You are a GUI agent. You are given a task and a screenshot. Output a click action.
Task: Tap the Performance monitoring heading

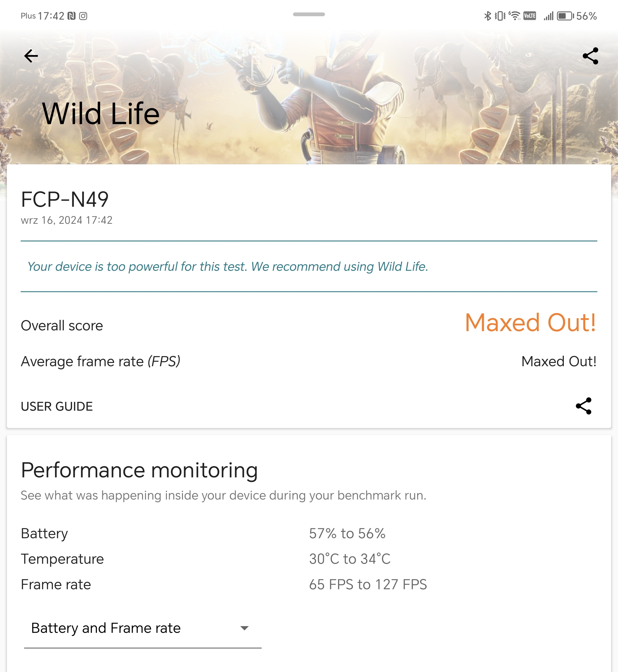click(139, 470)
